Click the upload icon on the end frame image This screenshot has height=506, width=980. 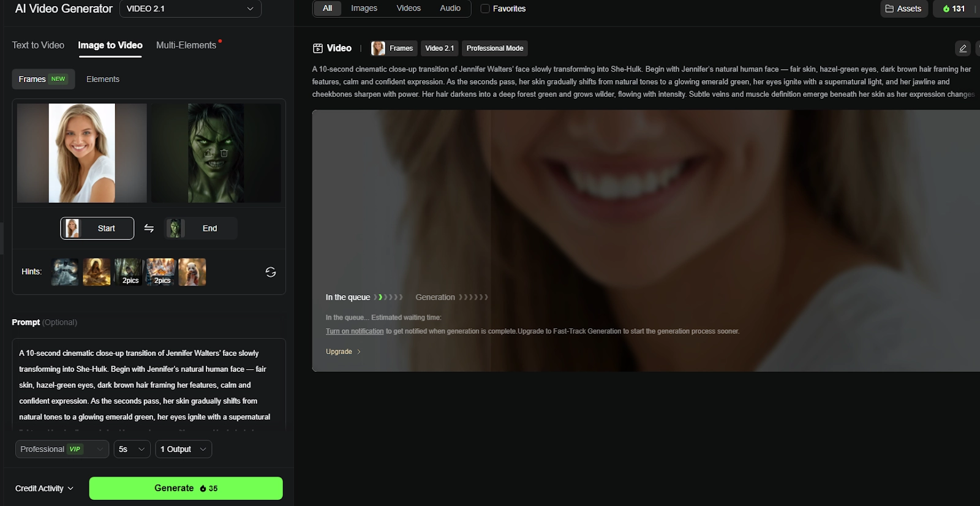208,153
